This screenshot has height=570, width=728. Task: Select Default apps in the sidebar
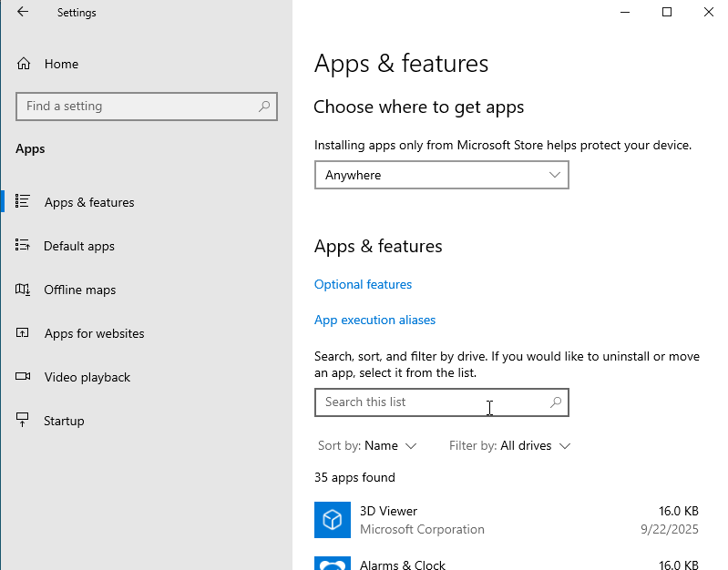[x=79, y=246]
